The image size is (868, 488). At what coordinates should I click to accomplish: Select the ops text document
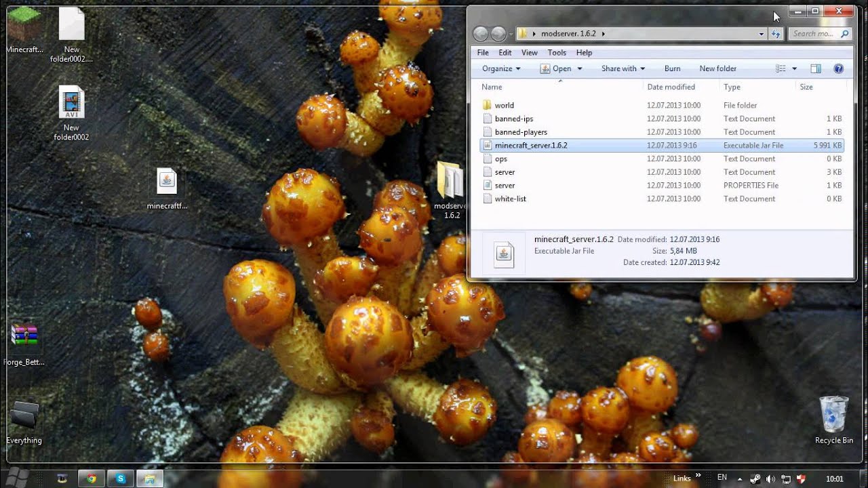662,159
